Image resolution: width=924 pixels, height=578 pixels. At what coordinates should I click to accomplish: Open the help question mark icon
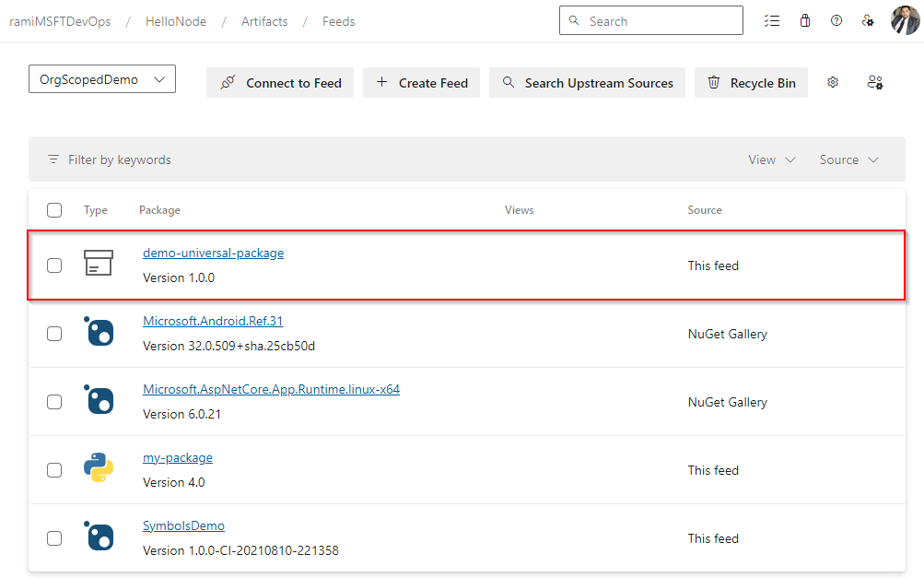pyautogui.click(x=836, y=21)
